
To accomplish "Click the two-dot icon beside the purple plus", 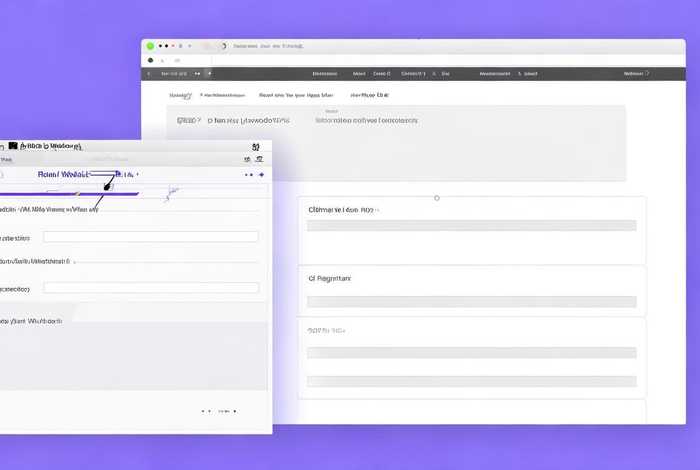I will click(248, 174).
